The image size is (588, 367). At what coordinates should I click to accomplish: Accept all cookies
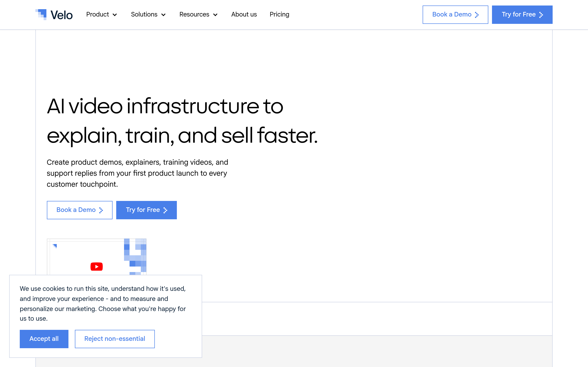pyautogui.click(x=44, y=339)
